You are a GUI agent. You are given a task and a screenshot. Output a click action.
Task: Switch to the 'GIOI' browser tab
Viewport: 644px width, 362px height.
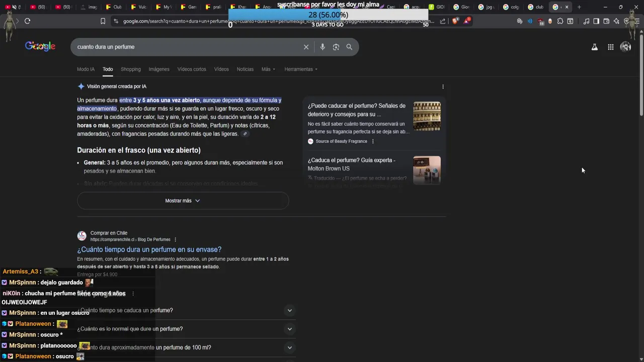[437, 7]
